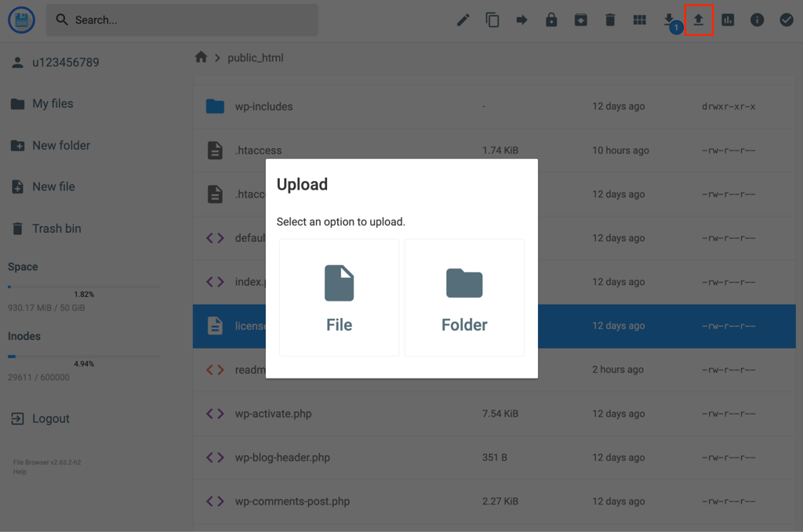Viewport: 803px width, 532px height.
Task: Click the 2 hours ago date cell
Action: (618, 369)
